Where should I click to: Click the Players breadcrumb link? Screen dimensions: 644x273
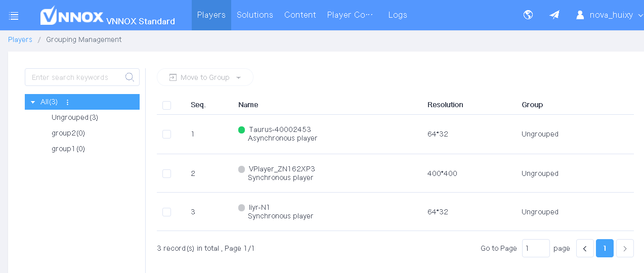click(x=20, y=39)
